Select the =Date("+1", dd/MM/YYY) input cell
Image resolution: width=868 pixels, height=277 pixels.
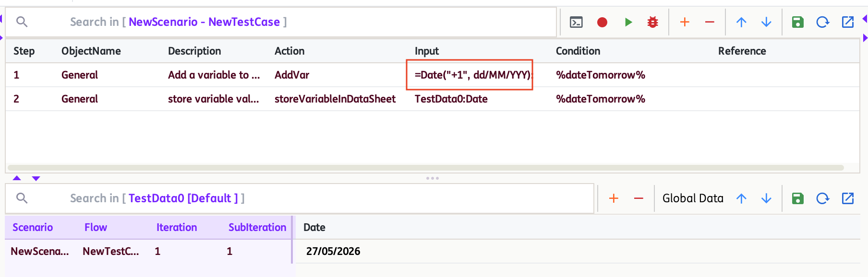[474, 75]
